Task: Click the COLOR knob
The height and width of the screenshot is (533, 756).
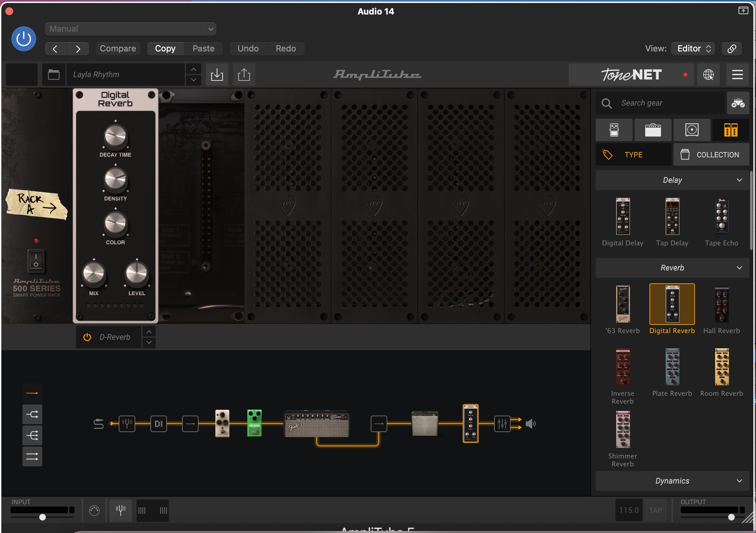Action: 115,224
